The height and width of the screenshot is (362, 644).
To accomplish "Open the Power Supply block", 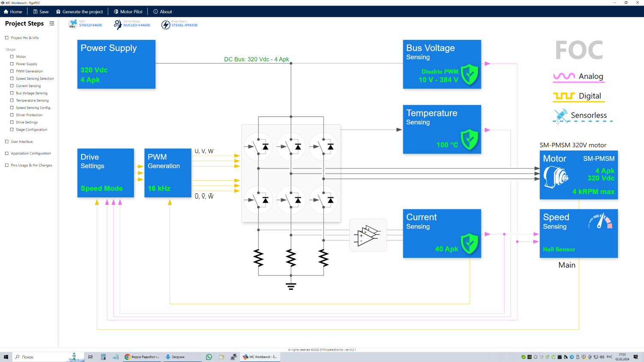I will (116, 64).
